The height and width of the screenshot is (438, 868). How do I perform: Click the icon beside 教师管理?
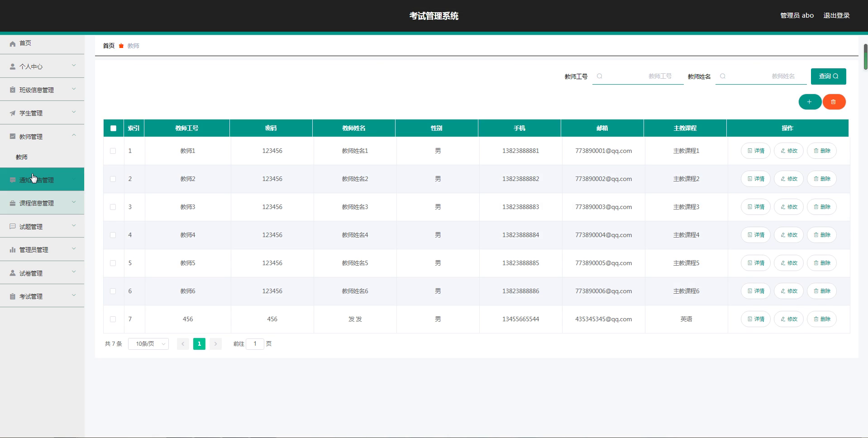(13, 137)
